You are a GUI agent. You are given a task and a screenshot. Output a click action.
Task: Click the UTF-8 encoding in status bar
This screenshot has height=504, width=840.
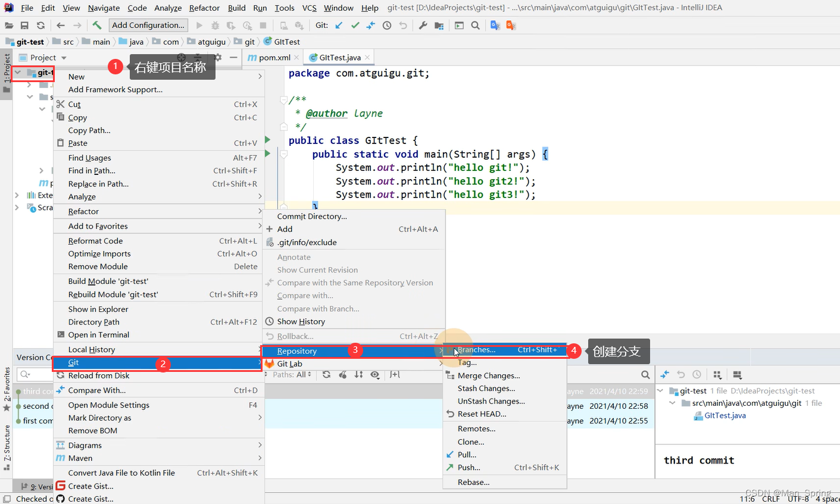click(x=798, y=499)
